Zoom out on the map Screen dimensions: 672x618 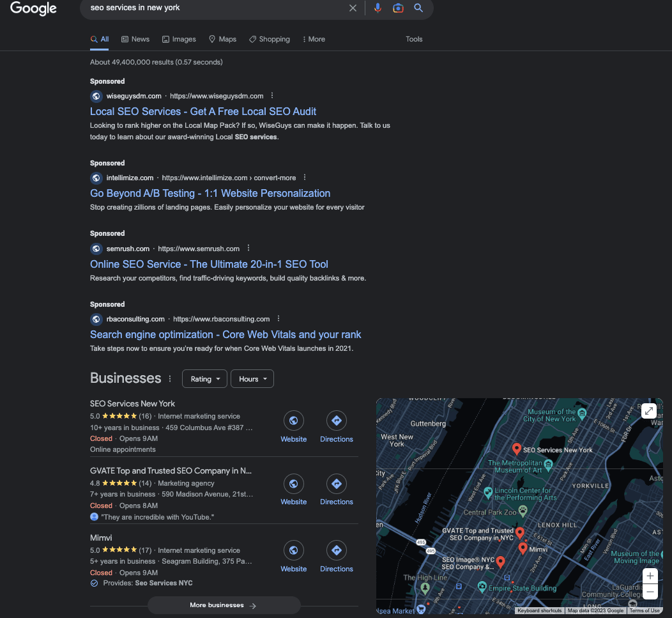click(650, 592)
